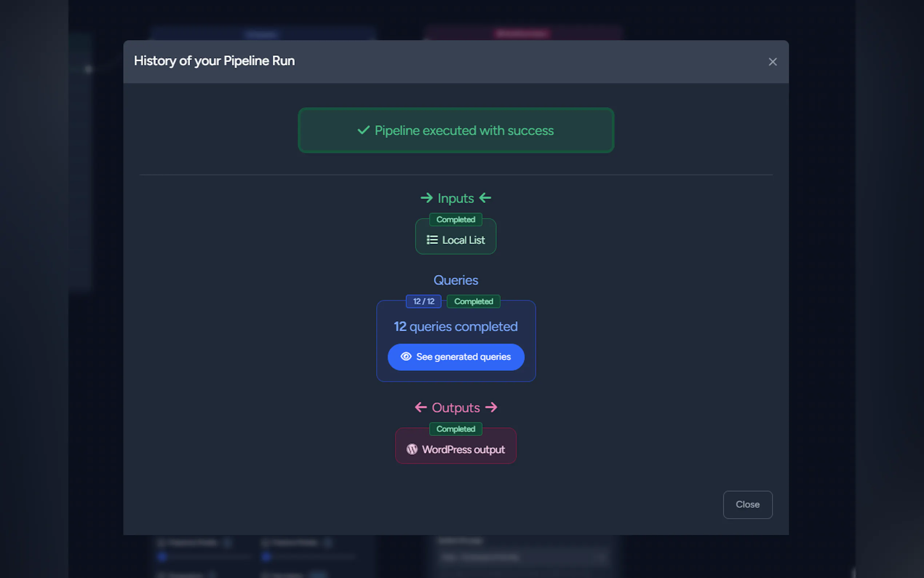Select the WordPress output card
The height and width of the screenshot is (578, 924).
[456, 450]
